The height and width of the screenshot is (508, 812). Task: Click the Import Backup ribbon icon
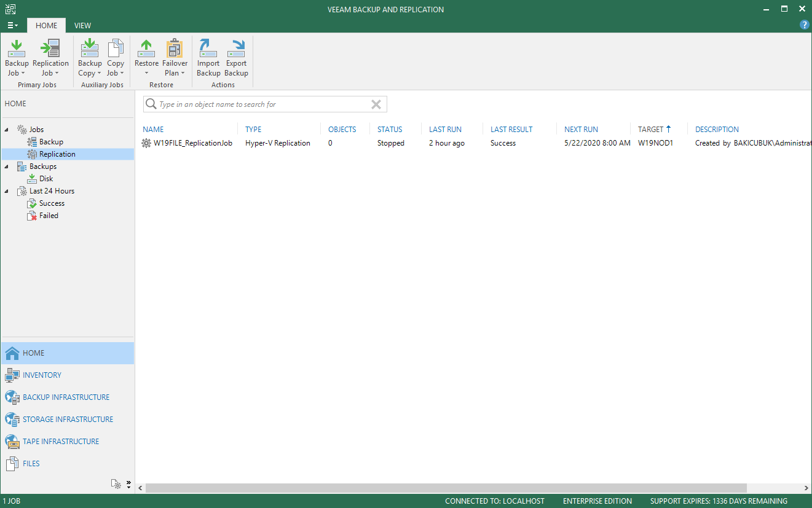point(208,49)
